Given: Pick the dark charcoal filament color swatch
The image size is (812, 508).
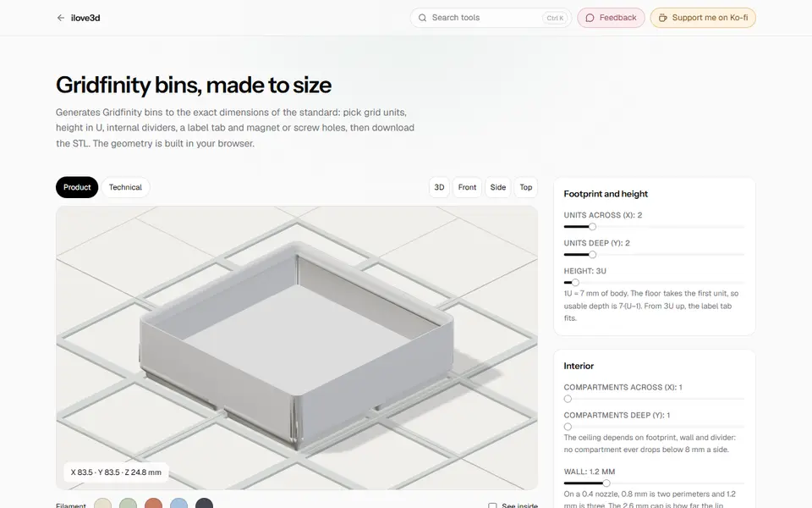Looking at the screenshot, I should tap(204, 504).
